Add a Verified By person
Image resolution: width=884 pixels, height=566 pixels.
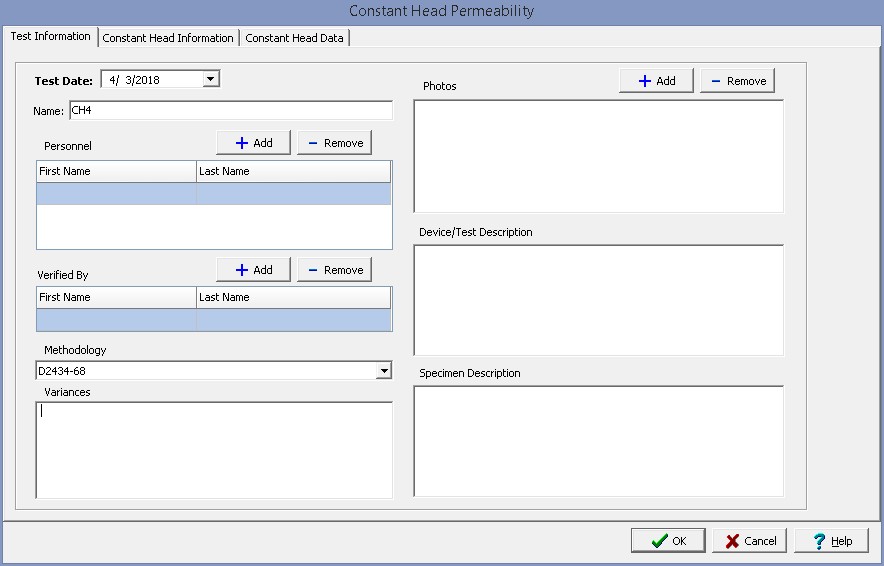(253, 270)
